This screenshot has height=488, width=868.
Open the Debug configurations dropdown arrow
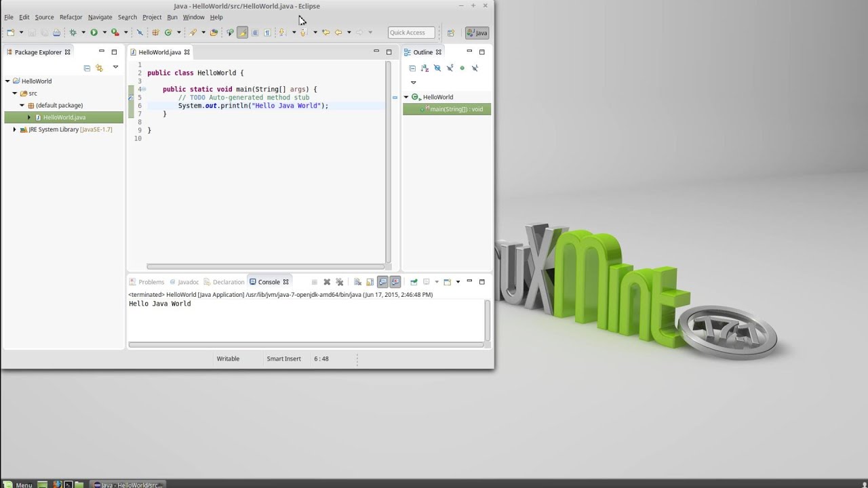[x=83, y=33]
